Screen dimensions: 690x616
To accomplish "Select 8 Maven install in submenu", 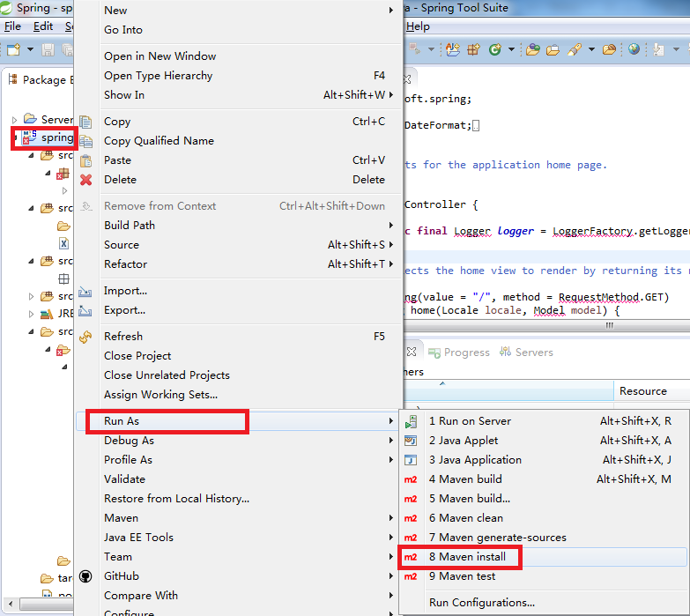I will 543,557.
